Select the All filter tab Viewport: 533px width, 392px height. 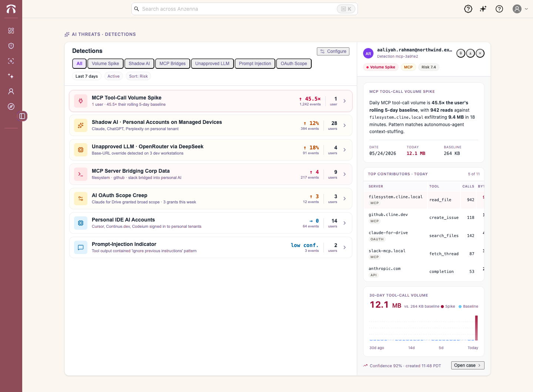coord(79,64)
